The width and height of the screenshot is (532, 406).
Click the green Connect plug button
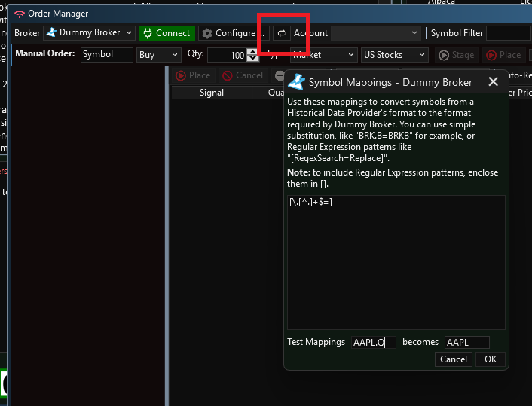166,33
